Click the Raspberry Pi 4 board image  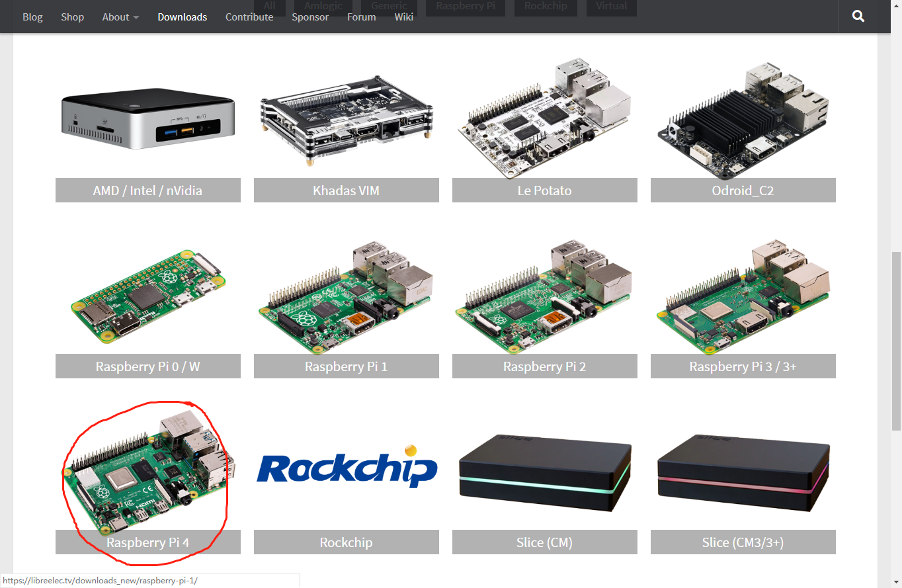(x=148, y=472)
